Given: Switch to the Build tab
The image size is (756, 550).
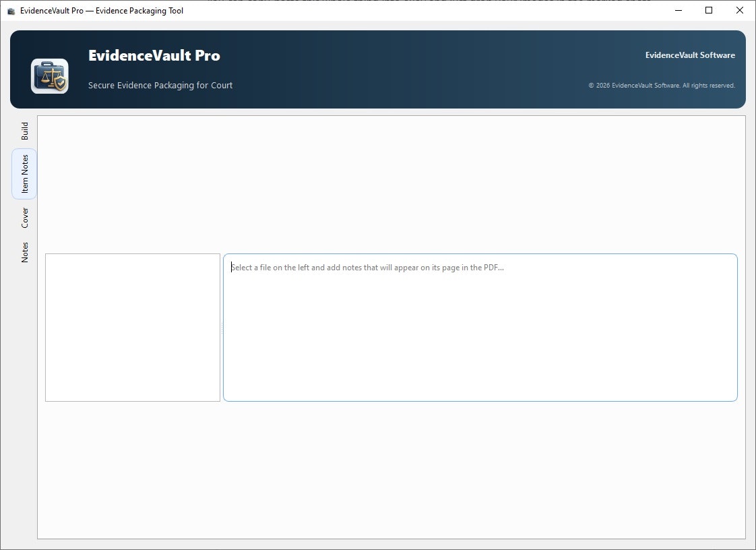Looking at the screenshot, I should click(24, 129).
